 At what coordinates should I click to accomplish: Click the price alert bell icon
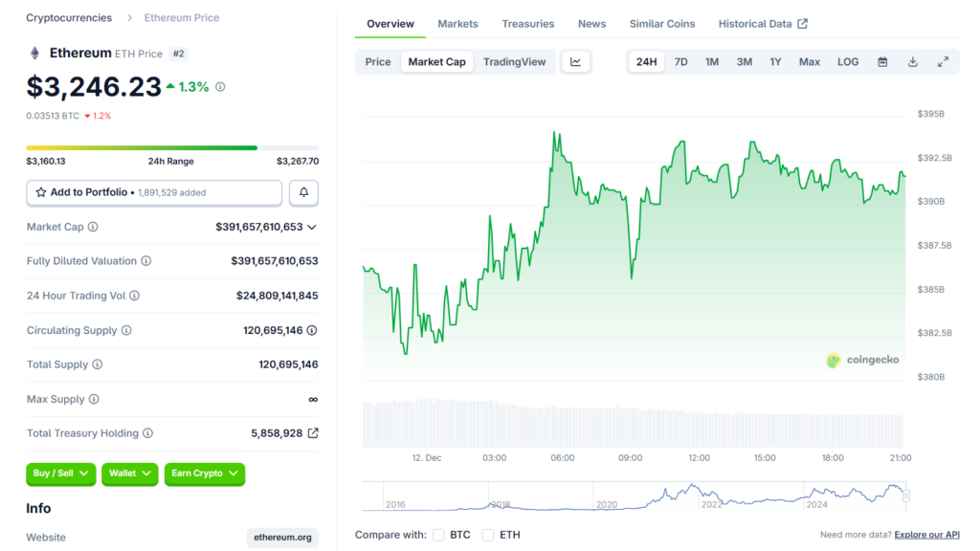tap(303, 192)
